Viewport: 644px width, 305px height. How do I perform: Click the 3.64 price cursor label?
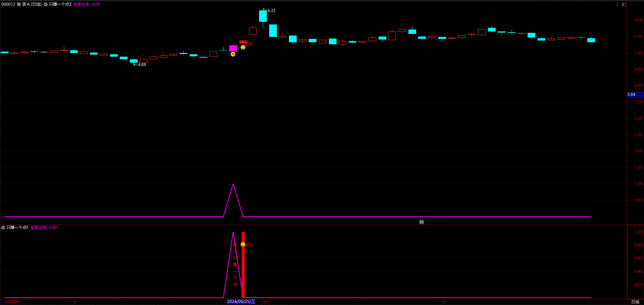635,95
